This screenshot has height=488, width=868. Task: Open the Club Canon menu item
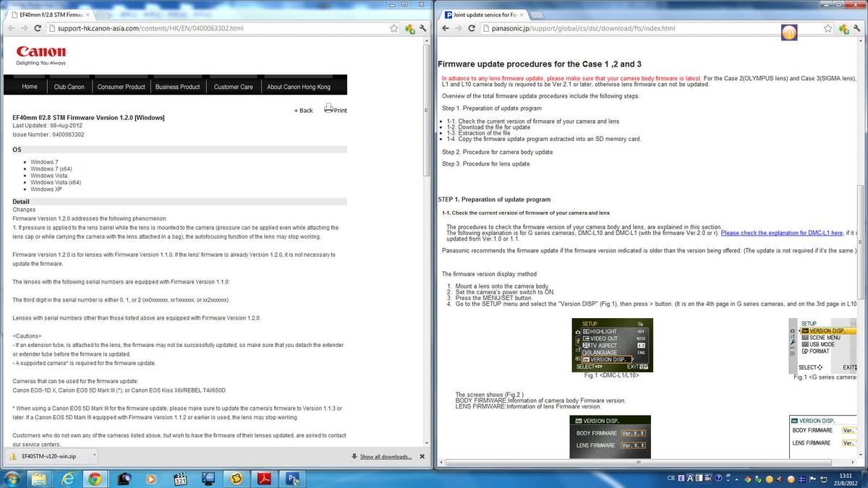point(69,87)
